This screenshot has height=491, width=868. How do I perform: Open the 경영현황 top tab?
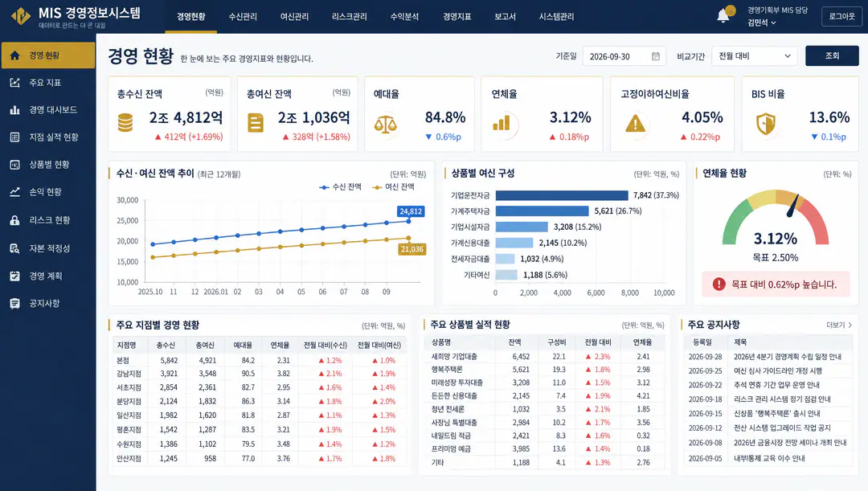coord(191,17)
